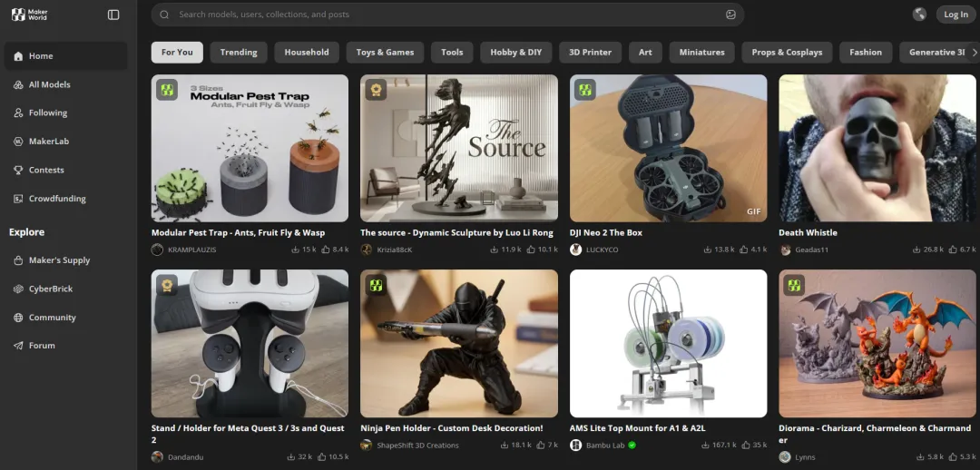Go to Home in sidebar
The image size is (980, 470).
pos(65,55)
